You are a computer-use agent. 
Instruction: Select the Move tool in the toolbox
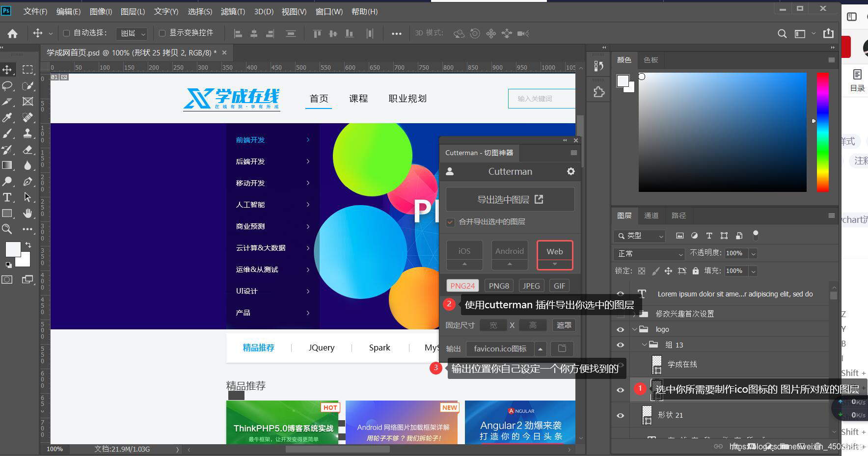click(x=7, y=70)
